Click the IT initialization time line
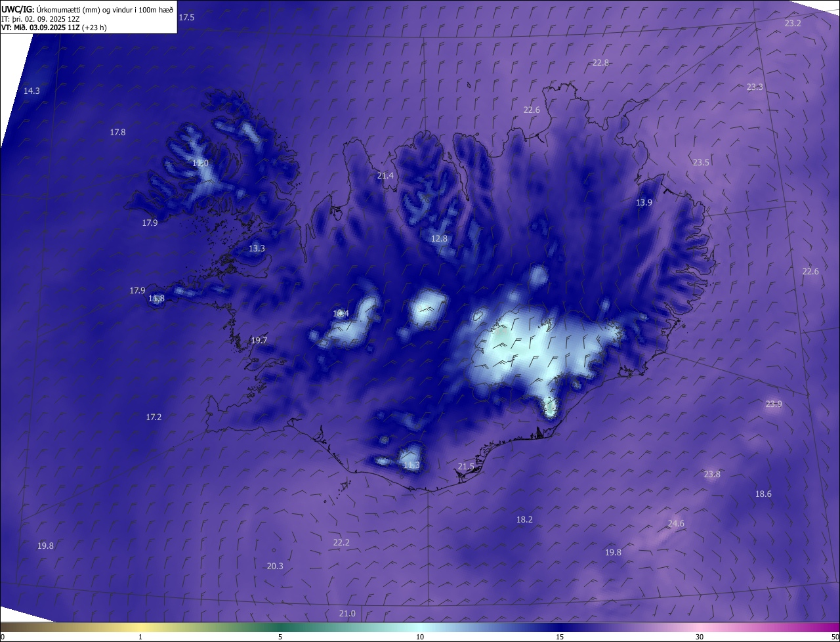 point(39,18)
